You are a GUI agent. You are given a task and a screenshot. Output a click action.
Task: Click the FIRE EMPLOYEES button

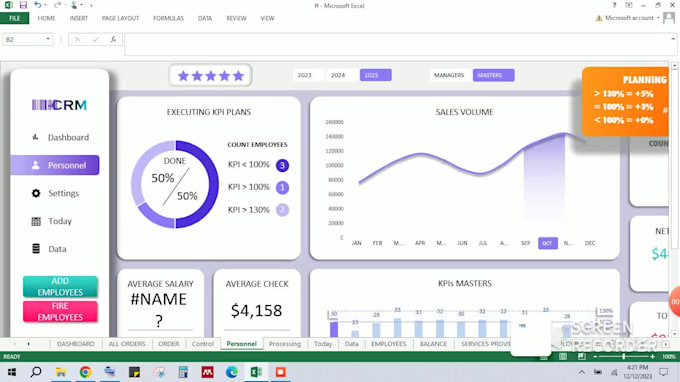coord(60,311)
